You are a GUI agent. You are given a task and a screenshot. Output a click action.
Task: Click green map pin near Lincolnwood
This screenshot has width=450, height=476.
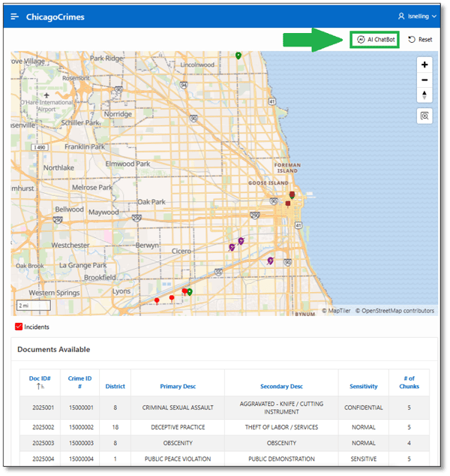click(238, 56)
